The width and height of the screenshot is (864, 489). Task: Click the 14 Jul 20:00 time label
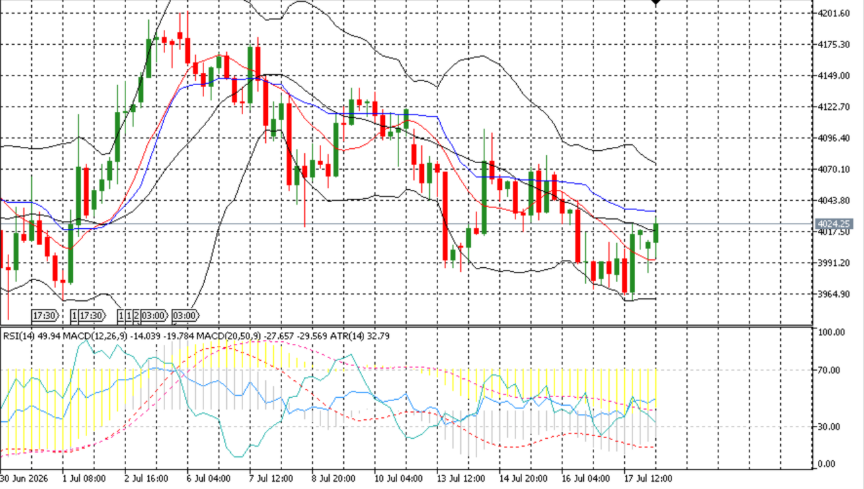pyautogui.click(x=523, y=479)
